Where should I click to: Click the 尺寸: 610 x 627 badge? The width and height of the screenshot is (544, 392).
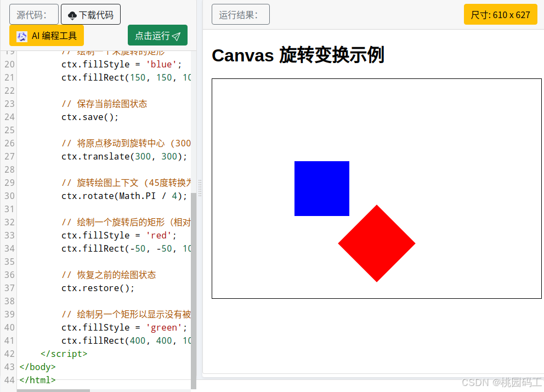(500, 15)
